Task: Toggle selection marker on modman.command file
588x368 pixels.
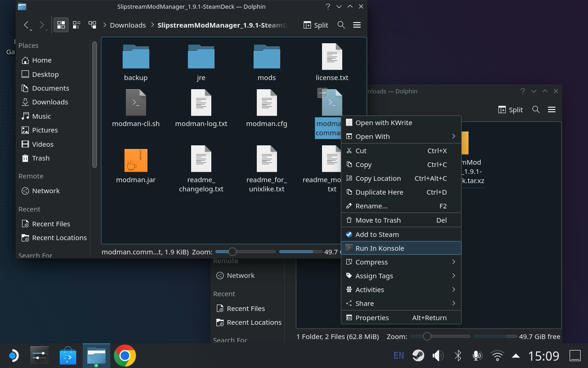Action: (322, 93)
